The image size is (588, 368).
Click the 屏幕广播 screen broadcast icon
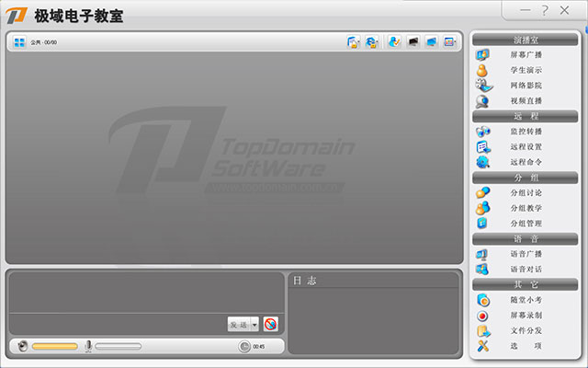483,54
